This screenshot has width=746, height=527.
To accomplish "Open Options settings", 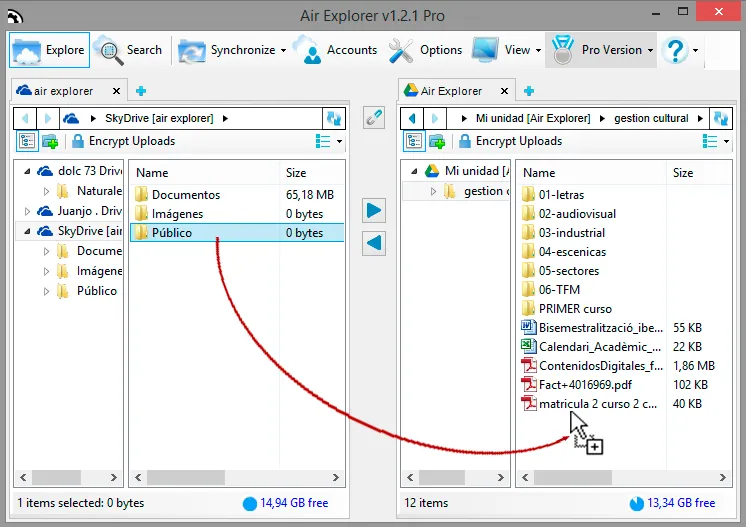I will (x=425, y=50).
